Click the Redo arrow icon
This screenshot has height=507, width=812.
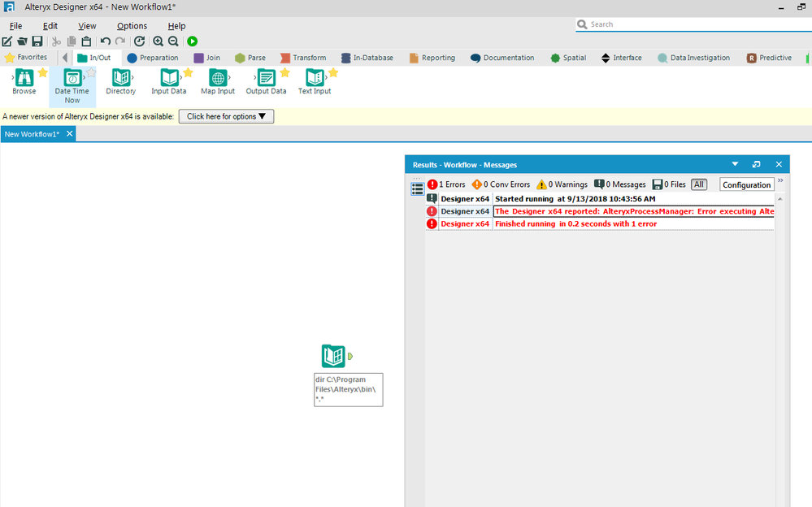pyautogui.click(x=120, y=41)
